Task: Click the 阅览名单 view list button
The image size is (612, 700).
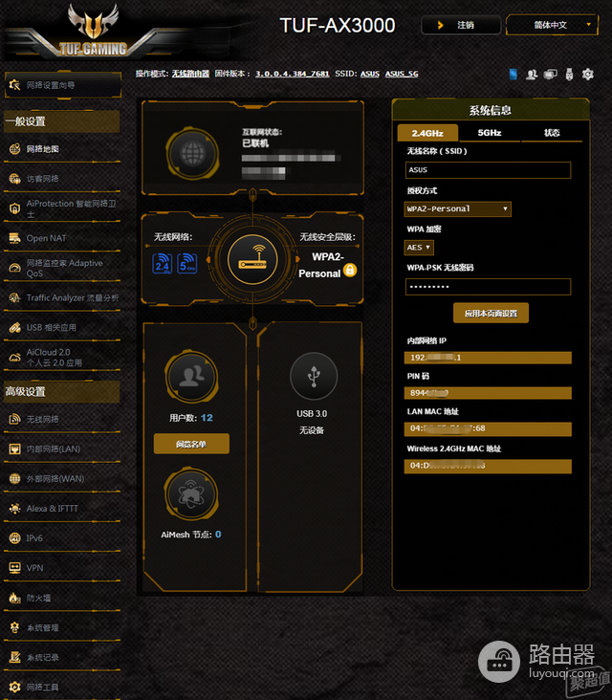Action: pyautogui.click(x=191, y=445)
